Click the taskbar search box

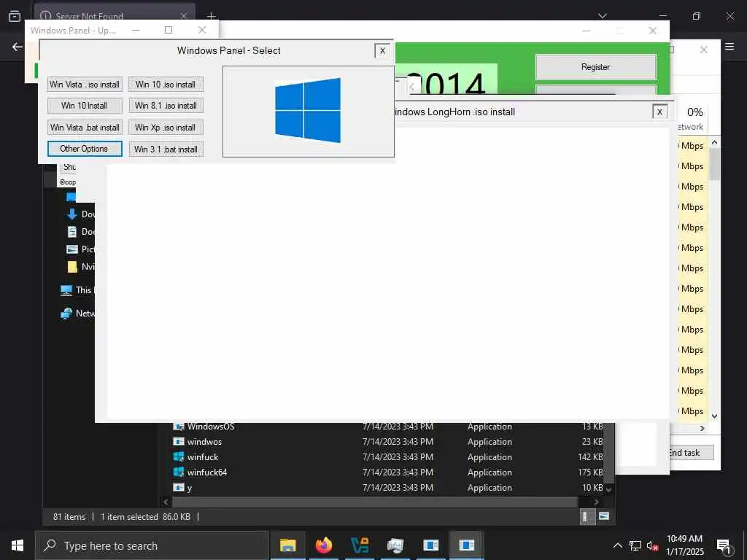(x=152, y=545)
